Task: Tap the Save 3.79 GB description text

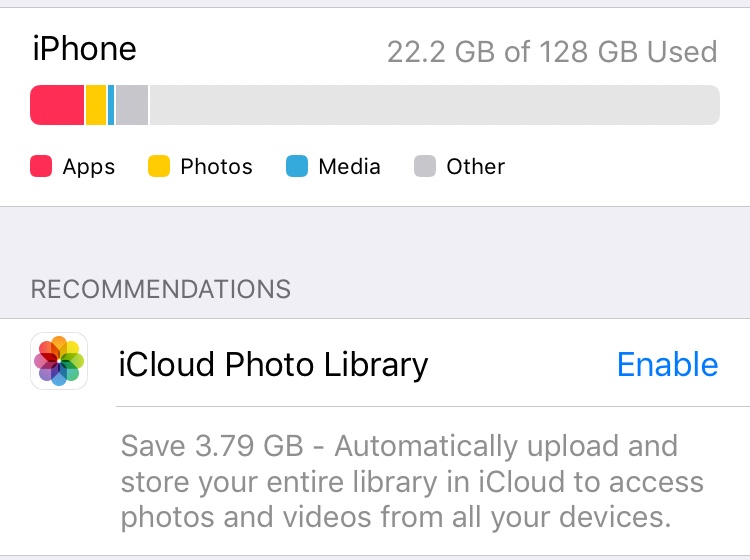Action: coord(412,482)
